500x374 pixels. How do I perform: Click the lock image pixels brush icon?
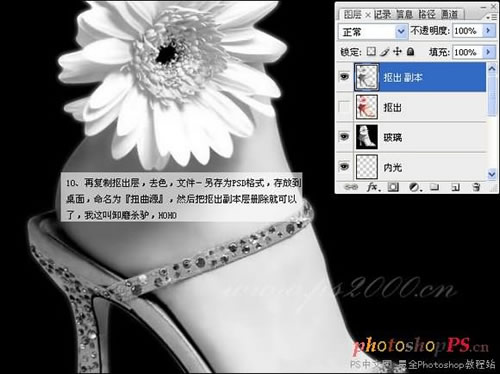384,52
